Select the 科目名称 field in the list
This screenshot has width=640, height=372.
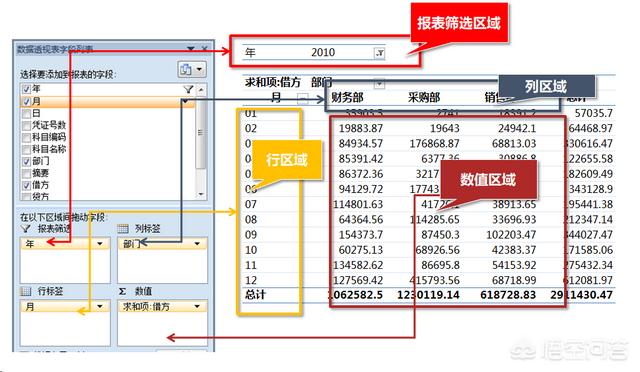click(x=49, y=149)
